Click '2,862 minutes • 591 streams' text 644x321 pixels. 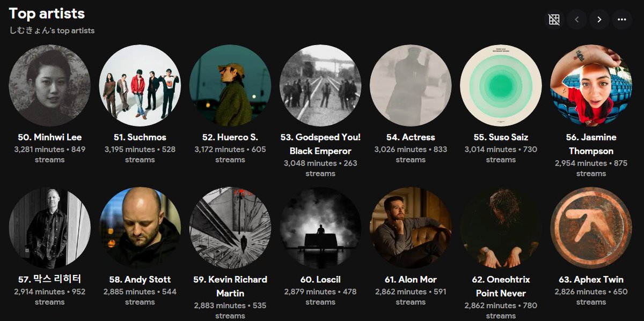(x=411, y=296)
